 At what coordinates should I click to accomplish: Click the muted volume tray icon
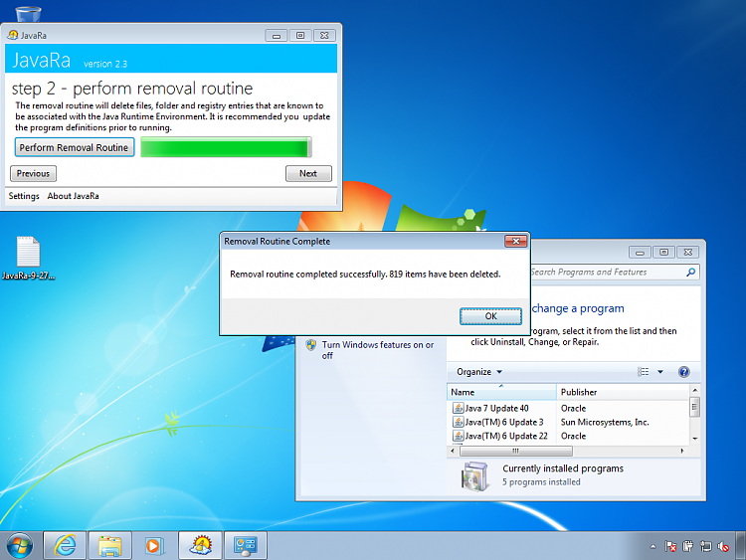pos(724,547)
